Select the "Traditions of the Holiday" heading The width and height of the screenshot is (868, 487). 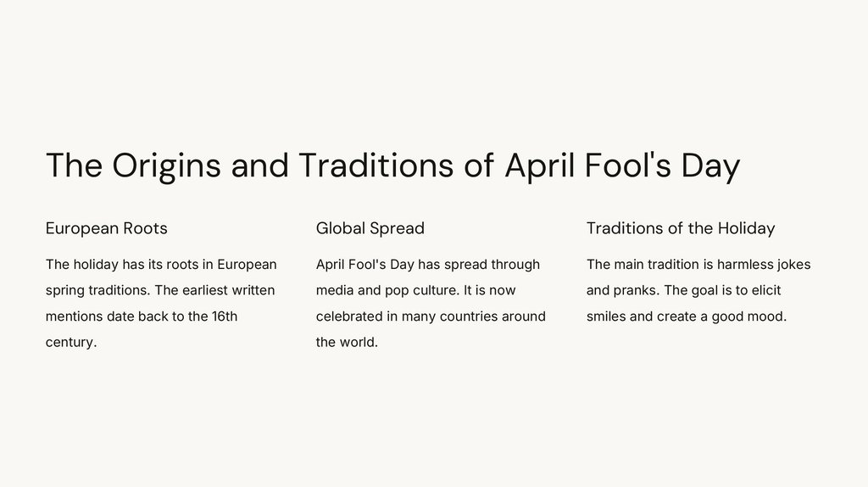tap(680, 228)
